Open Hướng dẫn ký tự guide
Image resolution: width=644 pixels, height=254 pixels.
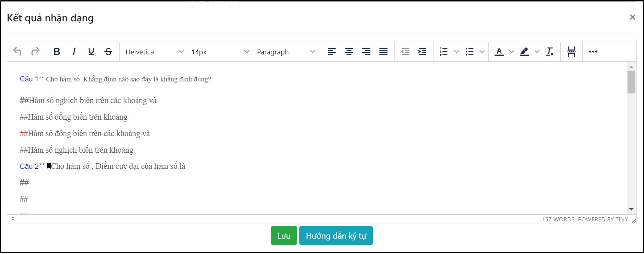(336, 236)
